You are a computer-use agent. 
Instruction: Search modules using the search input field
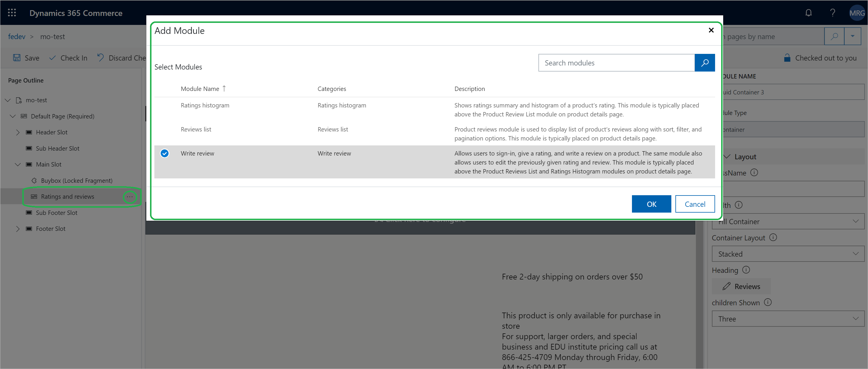[x=616, y=63]
